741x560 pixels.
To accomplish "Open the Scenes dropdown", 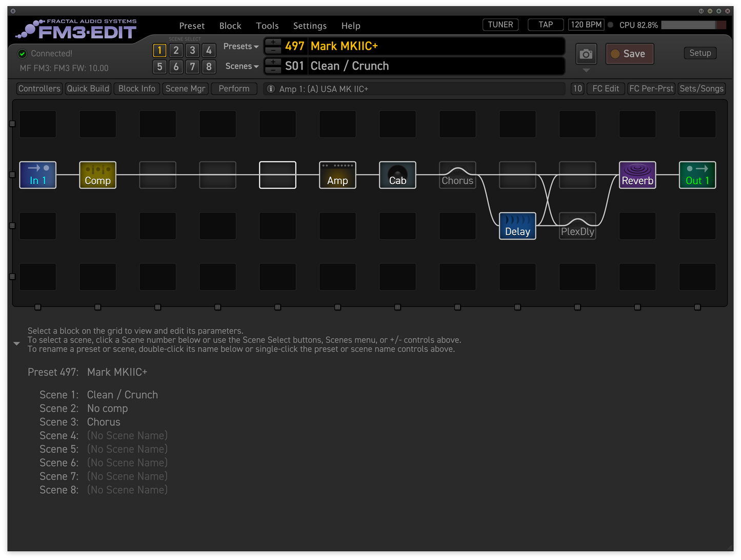I will tap(241, 66).
